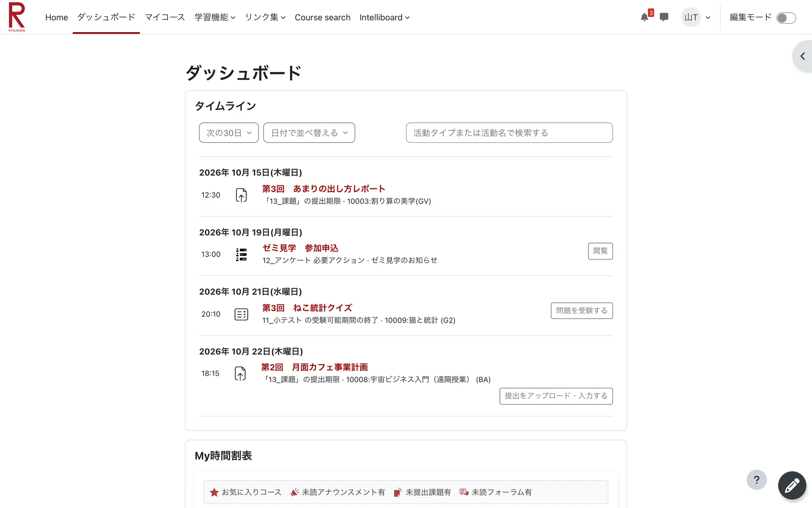Image resolution: width=812 pixels, height=508 pixels.
Task: Click the お気に入りコース star legend icon
Action: click(x=214, y=492)
